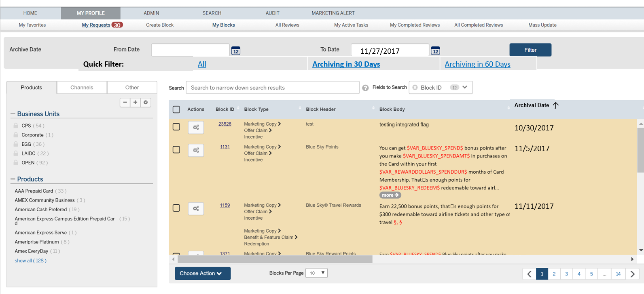Open actions gear for block 23526
This screenshot has width=644, height=294.
point(196,127)
